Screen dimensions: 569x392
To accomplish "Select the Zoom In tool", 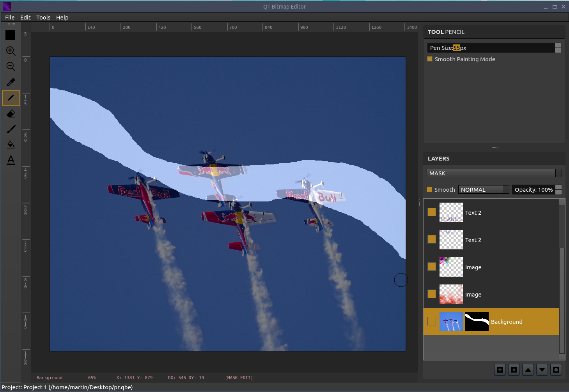I will point(11,51).
